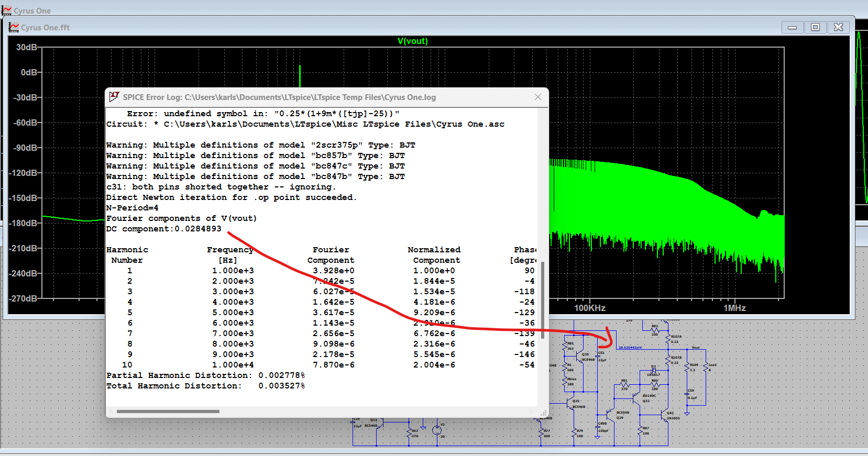Click the 1.844e-5 normalized component value
Image resolution: width=868 pixels, height=456 pixels.
pos(434,281)
